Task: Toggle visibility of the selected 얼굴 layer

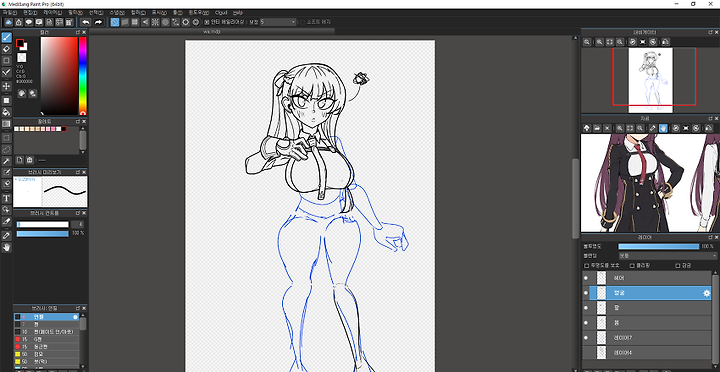Action: tap(585, 293)
